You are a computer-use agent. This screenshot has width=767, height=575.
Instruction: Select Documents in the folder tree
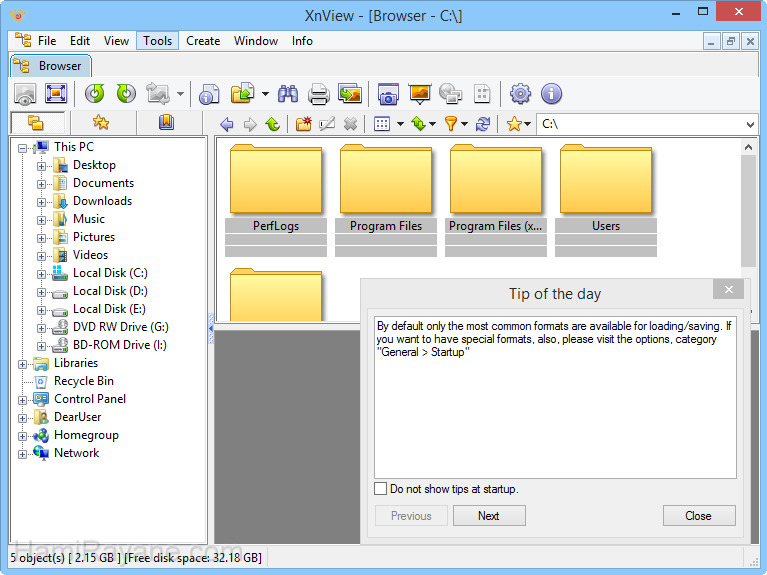click(103, 183)
